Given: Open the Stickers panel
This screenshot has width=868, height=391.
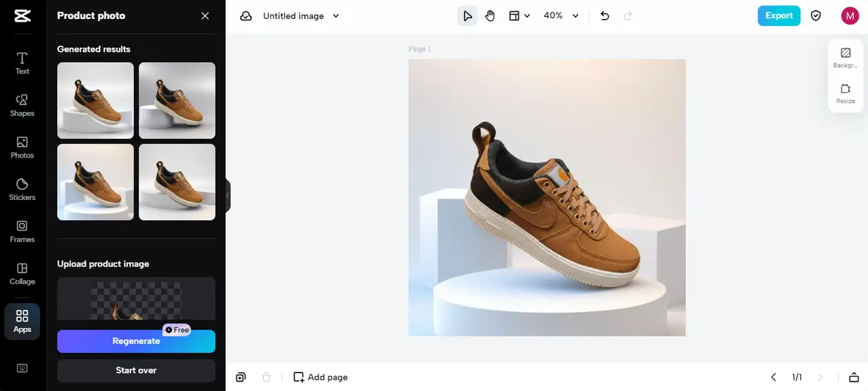Looking at the screenshot, I should tap(22, 189).
